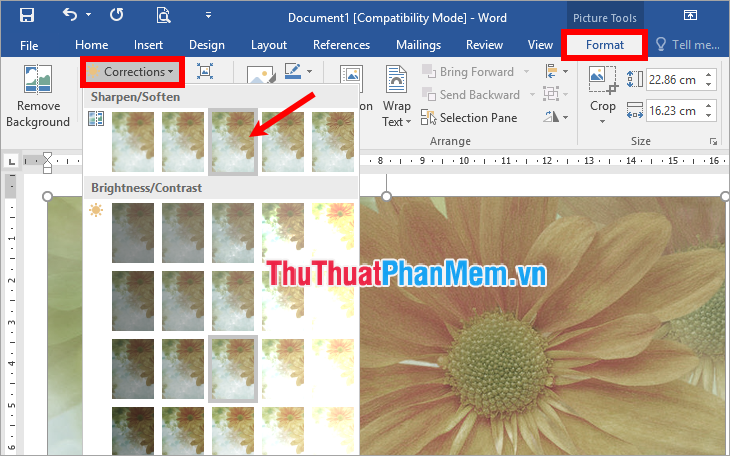Apply Brightness -40% Contrast -20% thumbnail
This screenshot has width=730, height=456.
(x=133, y=301)
